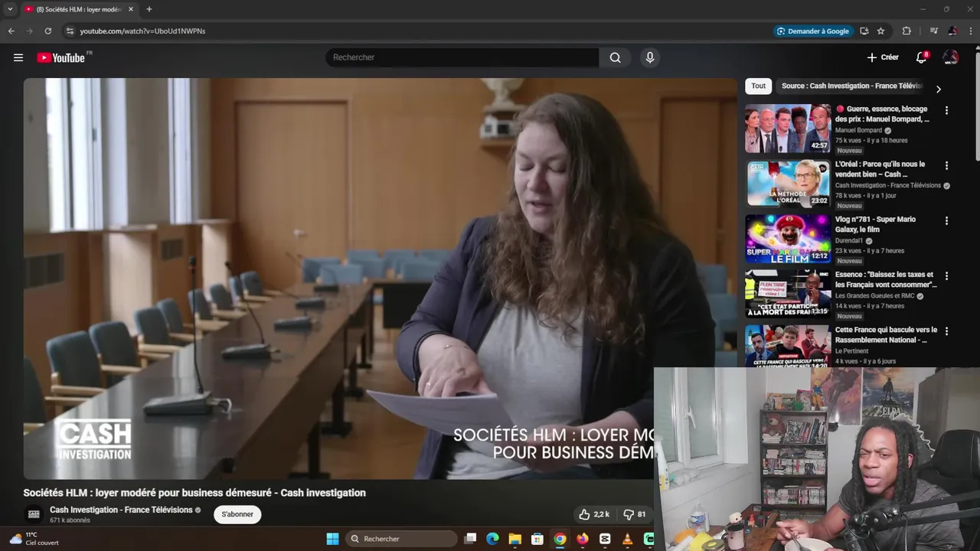Open the Créer menu
The image size is (980, 551).
[x=883, y=57]
